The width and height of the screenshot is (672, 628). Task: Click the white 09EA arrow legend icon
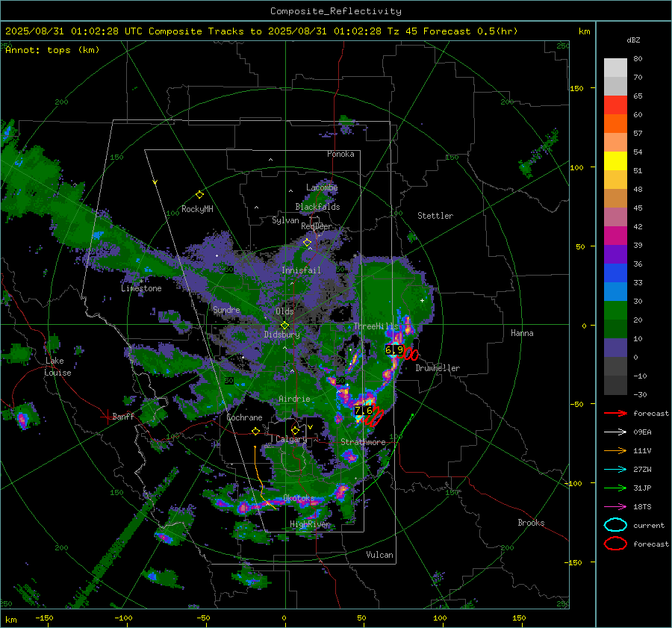[x=615, y=432]
